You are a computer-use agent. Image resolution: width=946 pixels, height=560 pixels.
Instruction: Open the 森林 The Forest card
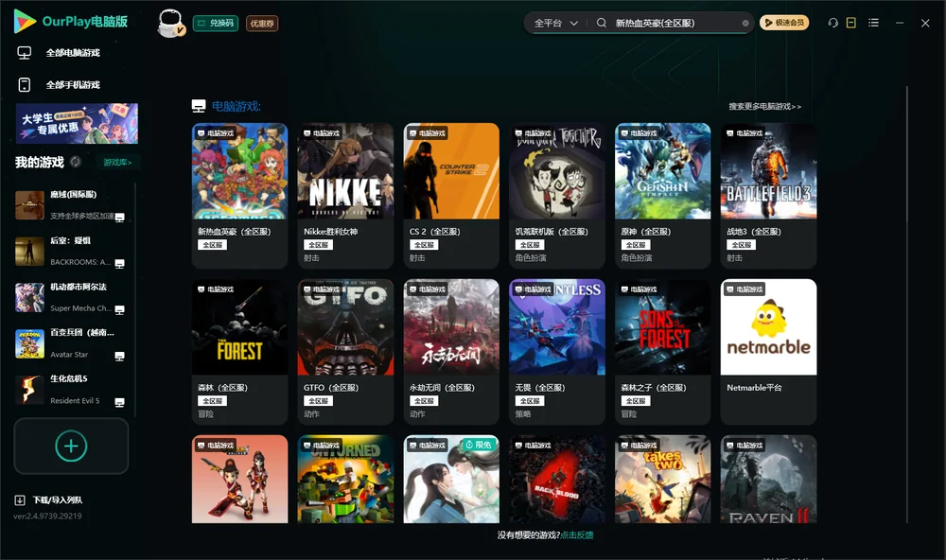(x=239, y=352)
